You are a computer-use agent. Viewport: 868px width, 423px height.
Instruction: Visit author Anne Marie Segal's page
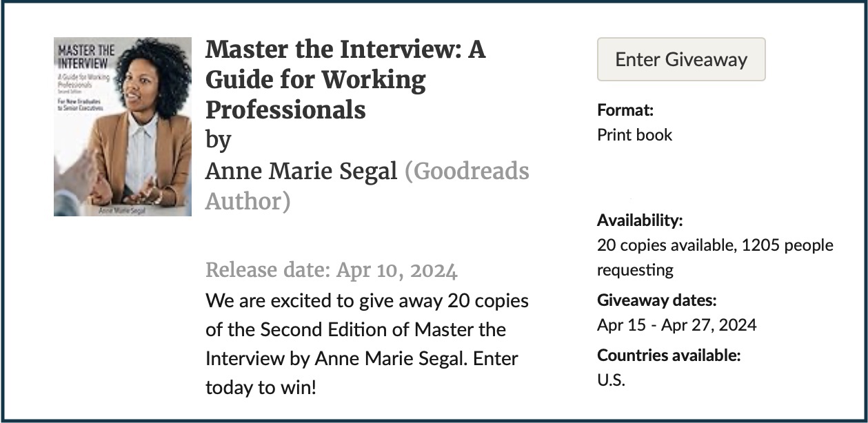(301, 171)
